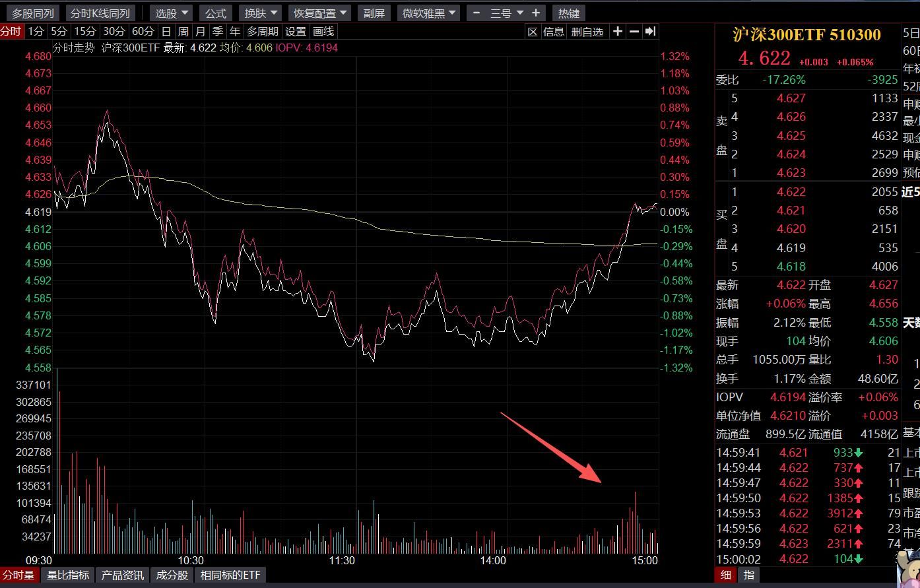920x588 pixels.
Task: Click the 删自选 button
Action: pyautogui.click(x=587, y=32)
